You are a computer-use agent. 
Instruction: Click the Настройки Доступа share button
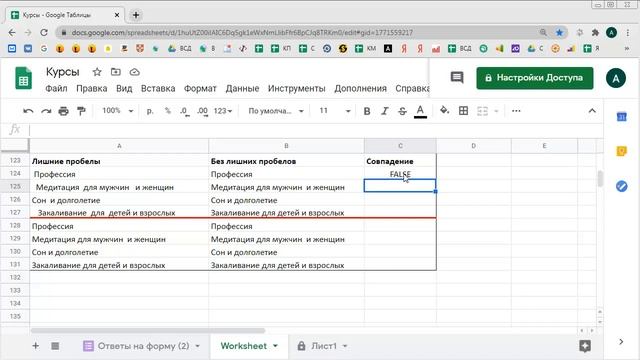pos(535,78)
